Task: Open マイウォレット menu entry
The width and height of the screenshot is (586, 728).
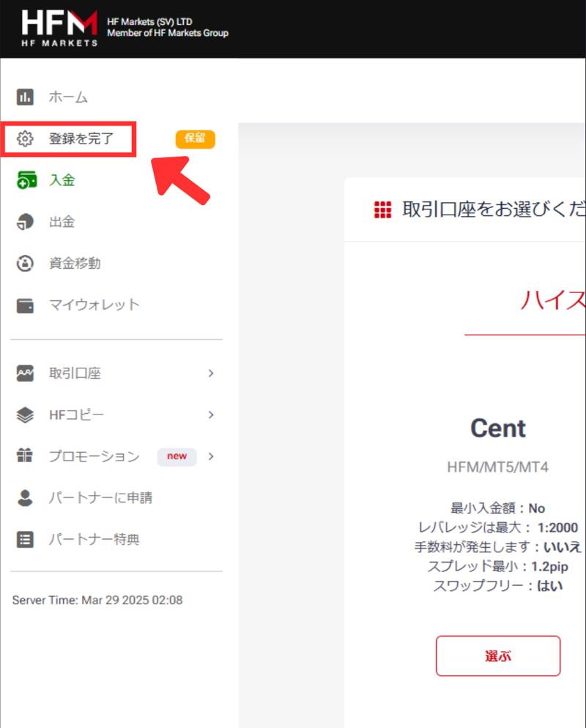Action: [94, 305]
